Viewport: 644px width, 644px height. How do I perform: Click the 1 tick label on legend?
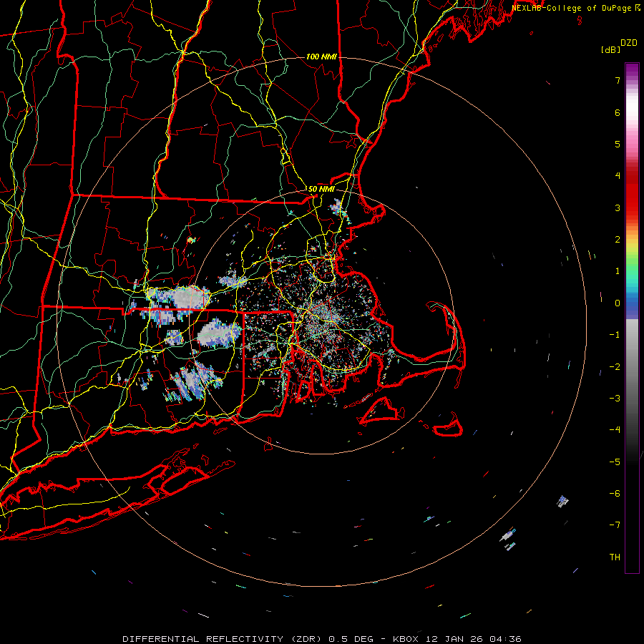[618, 271]
